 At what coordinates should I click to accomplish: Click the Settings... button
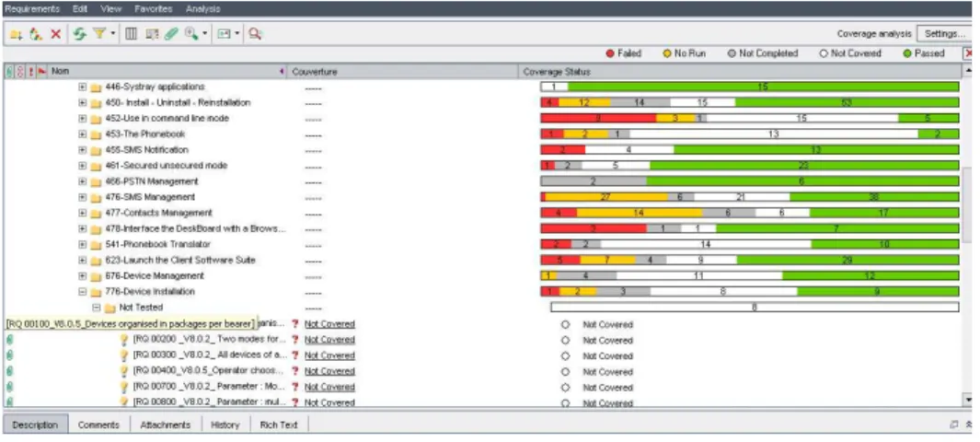click(x=945, y=34)
